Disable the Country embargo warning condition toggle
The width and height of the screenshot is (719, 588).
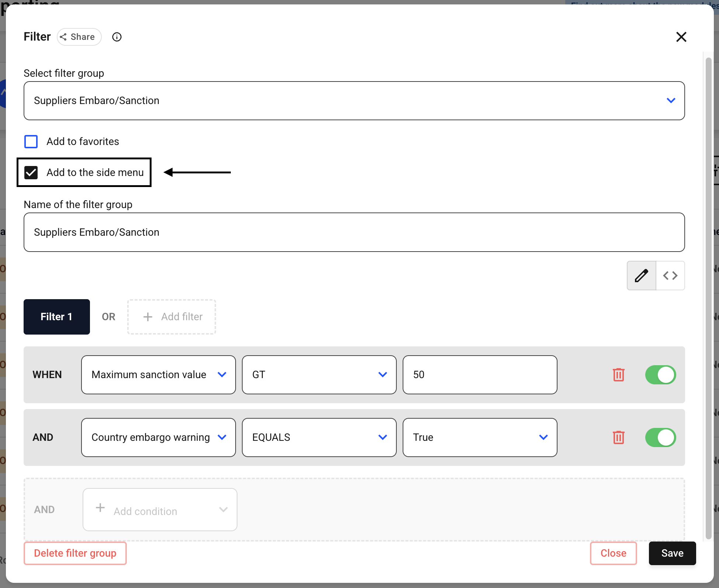pos(660,437)
